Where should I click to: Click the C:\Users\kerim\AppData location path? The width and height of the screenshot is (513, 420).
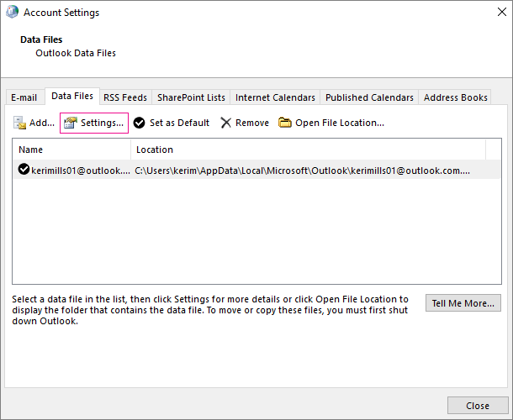302,171
